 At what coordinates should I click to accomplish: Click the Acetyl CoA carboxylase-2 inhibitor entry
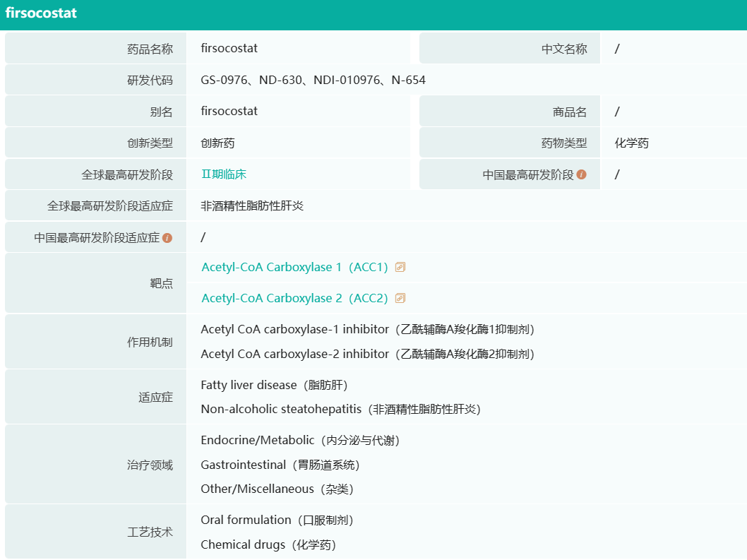[x=367, y=354]
